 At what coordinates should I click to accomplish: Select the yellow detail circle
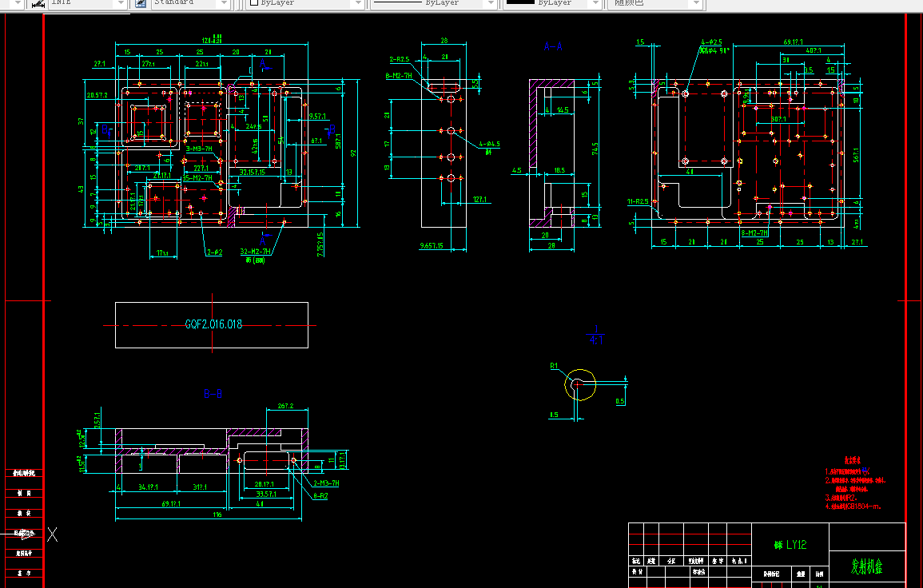click(580, 385)
